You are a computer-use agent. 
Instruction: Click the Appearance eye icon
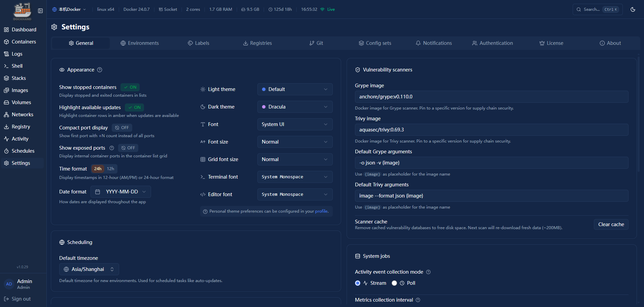point(62,70)
